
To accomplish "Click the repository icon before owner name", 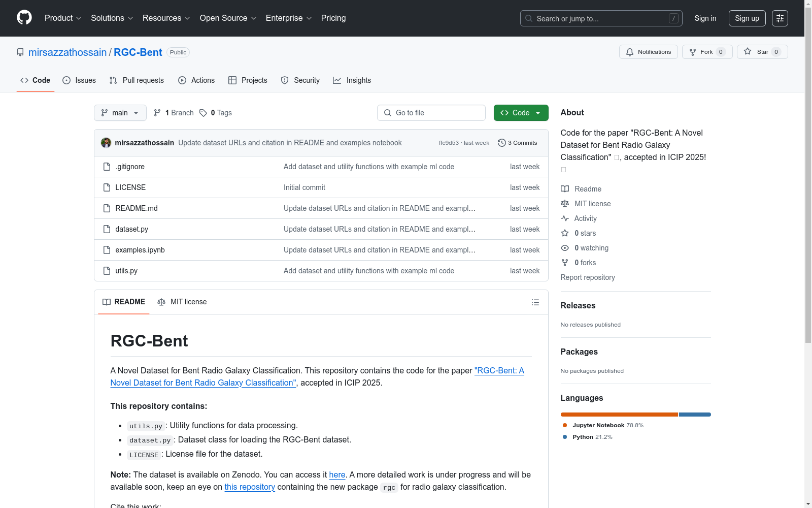I will [x=20, y=52].
